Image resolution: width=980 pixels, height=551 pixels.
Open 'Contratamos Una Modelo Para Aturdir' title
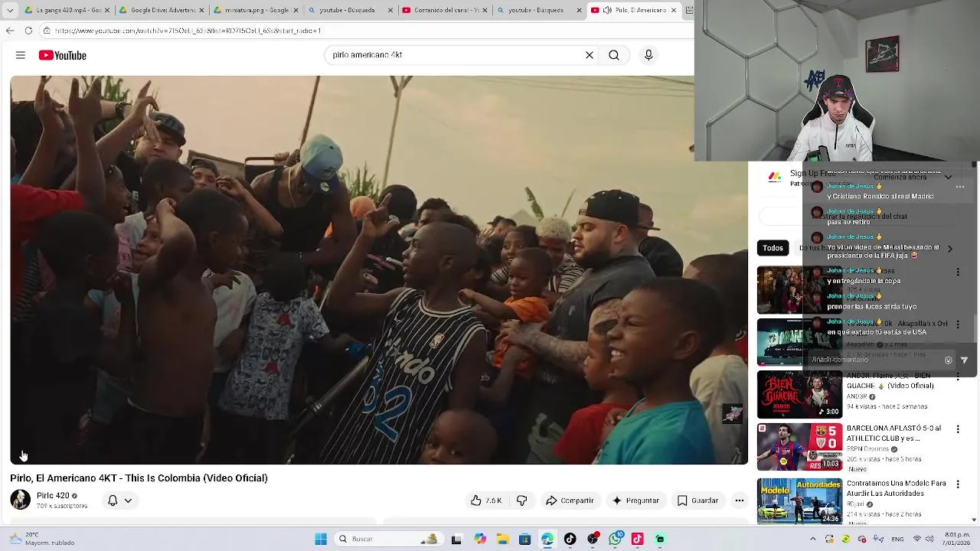coord(896,489)
